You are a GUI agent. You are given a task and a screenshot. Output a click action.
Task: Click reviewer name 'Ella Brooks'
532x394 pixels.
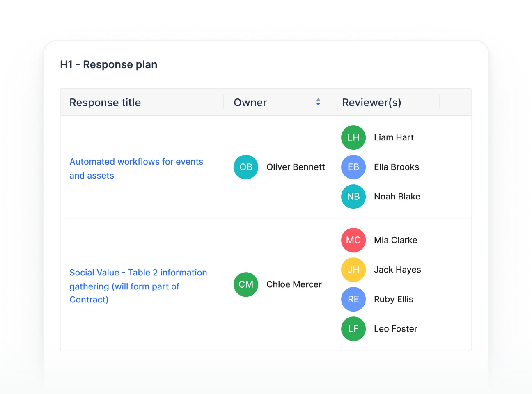pos(397,167)
